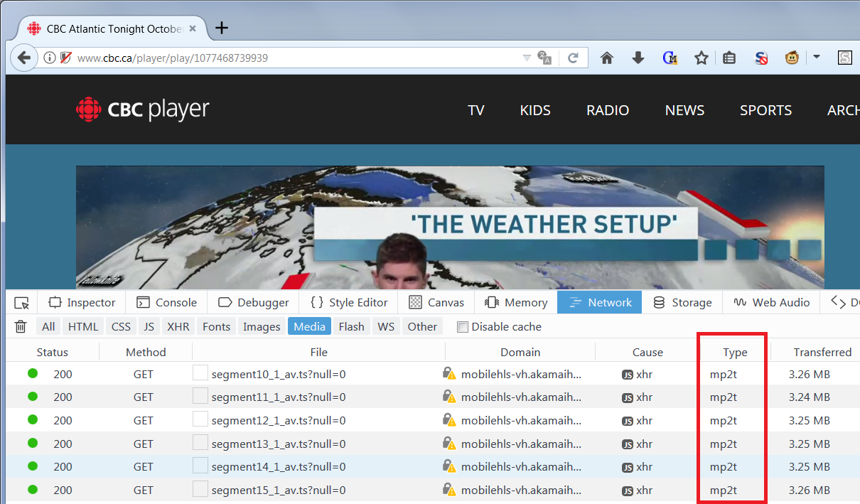Click the weather video player
Screen dimensions: 860x504
click(x=450, y=227)
